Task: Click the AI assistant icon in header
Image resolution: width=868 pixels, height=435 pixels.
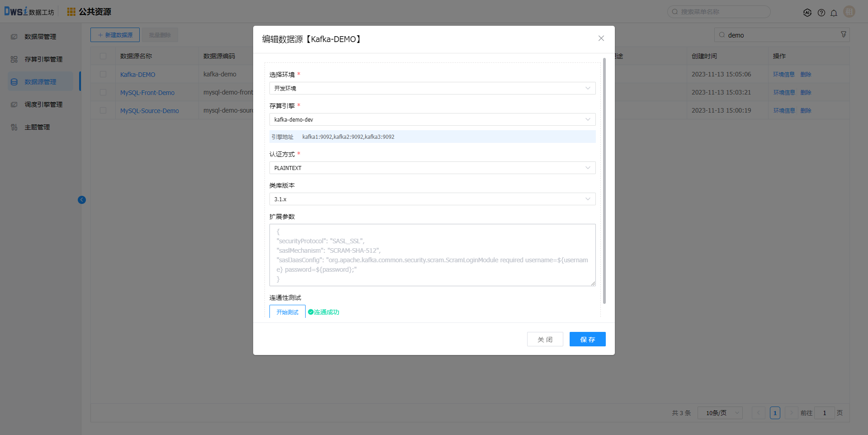Action: 807,13
